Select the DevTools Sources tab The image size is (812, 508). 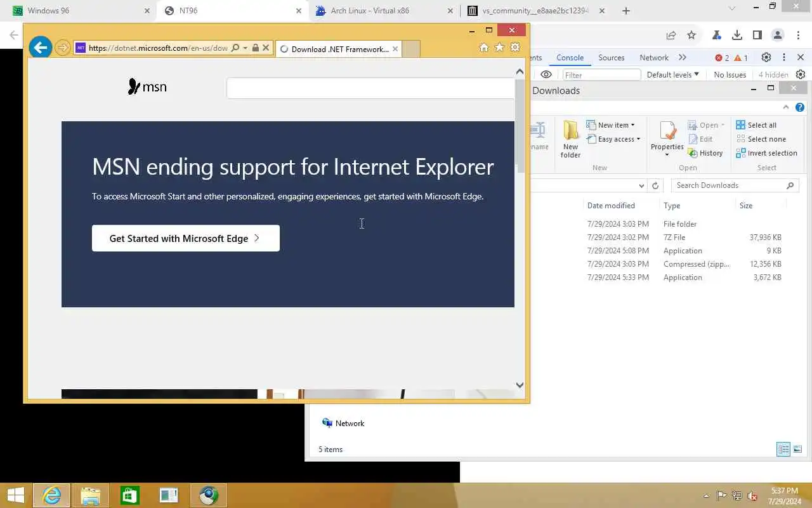(612, 58)
